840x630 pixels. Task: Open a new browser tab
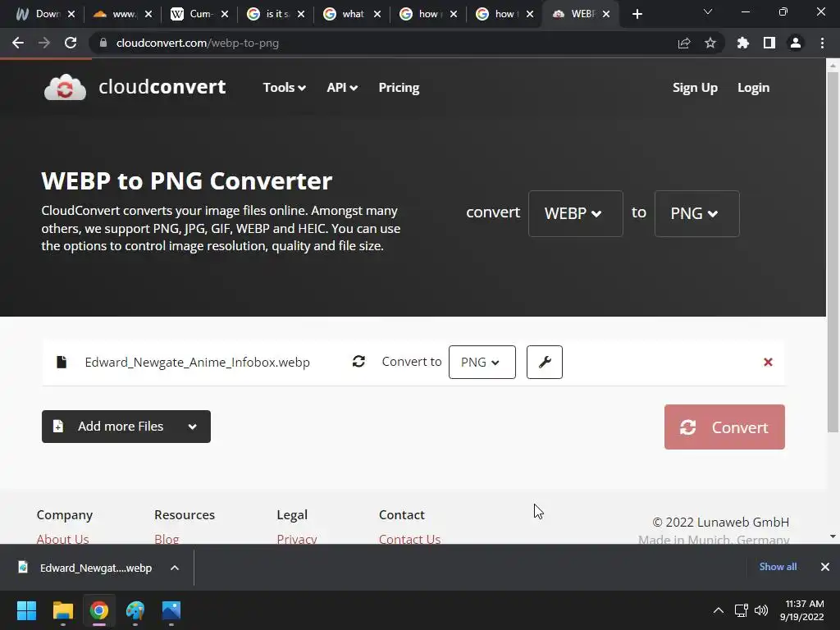tap(637, 14)
